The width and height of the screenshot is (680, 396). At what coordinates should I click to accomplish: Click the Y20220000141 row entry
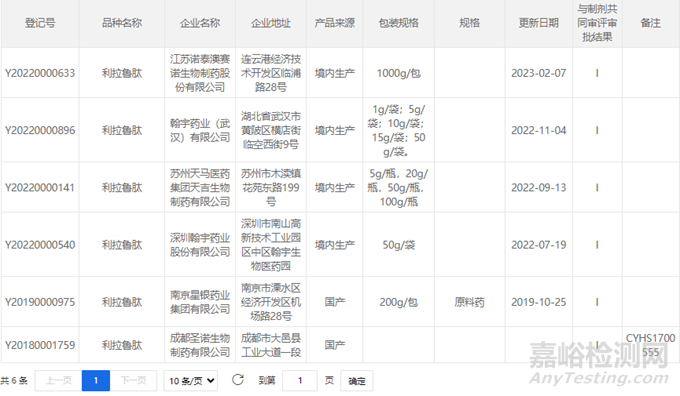click(40, 187)
